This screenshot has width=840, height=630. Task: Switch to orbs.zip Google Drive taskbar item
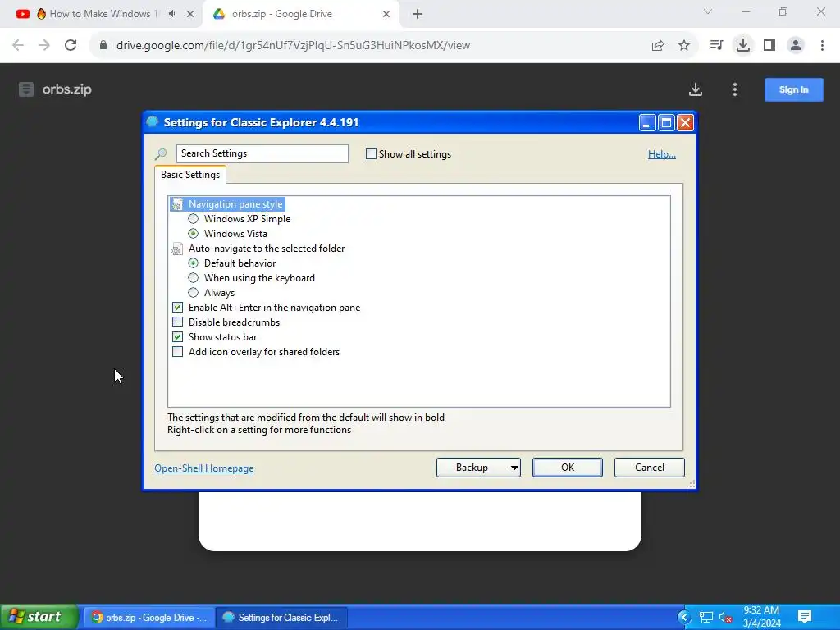click(x=149, y=618)
